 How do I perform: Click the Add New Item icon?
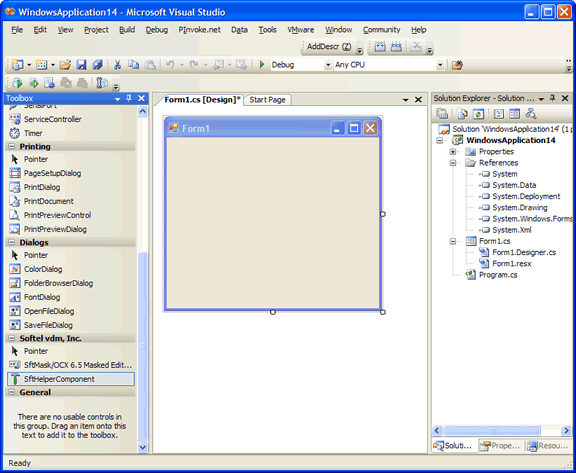click(x=42, y=65)
